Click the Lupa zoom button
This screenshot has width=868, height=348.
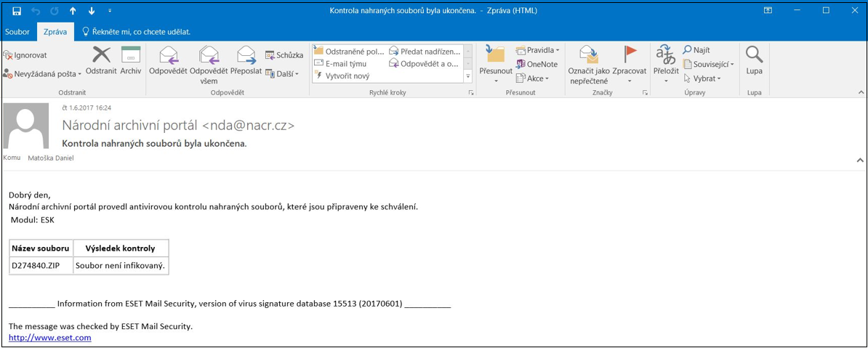point(755,61)
